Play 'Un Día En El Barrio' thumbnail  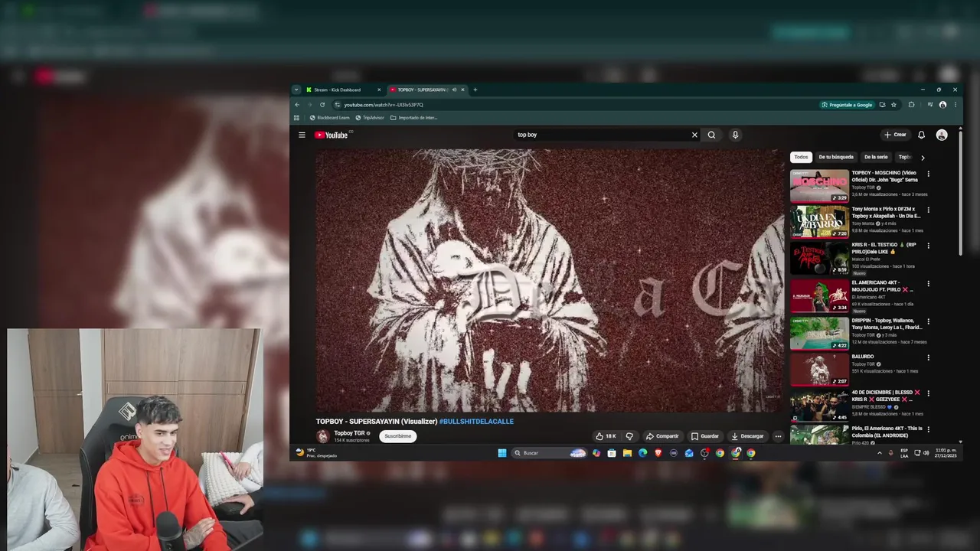pos(819,222)
